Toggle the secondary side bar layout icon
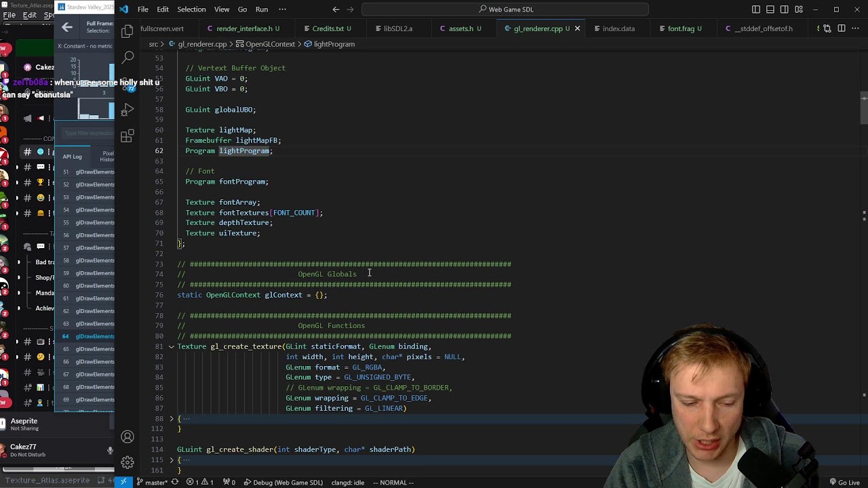 (x=785, y=9)
